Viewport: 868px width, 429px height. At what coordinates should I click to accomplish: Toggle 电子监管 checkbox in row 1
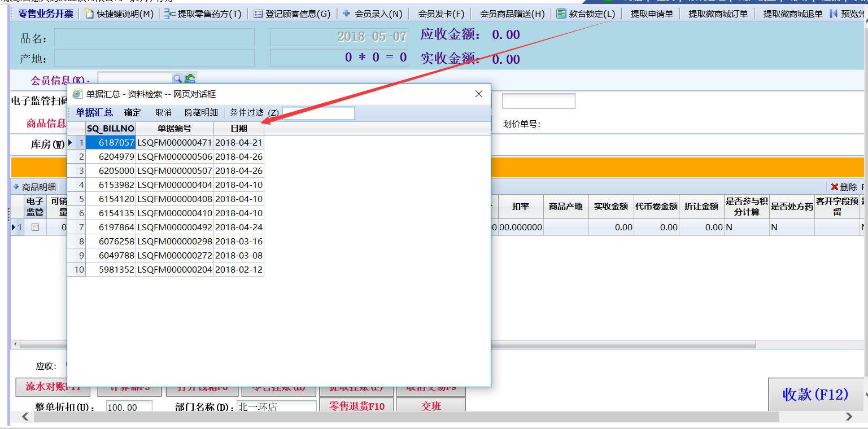(35, 227)
